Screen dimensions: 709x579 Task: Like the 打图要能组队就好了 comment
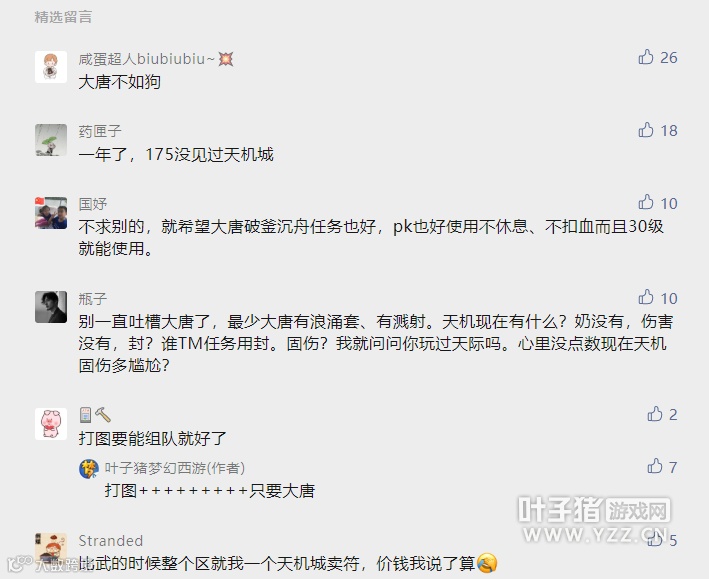point(655,414)
